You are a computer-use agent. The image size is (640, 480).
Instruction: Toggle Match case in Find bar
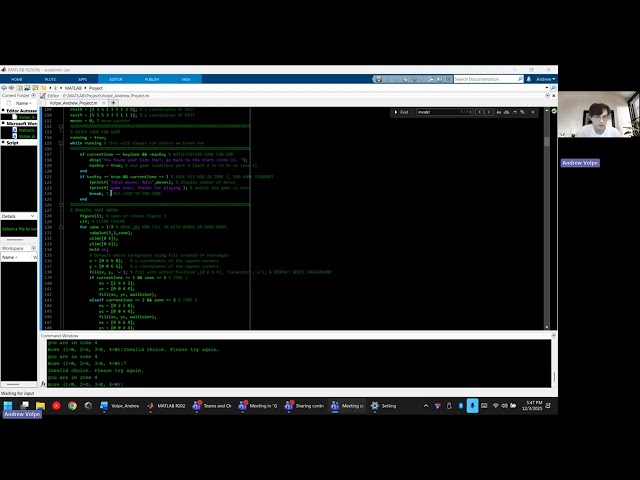[498, 112]
